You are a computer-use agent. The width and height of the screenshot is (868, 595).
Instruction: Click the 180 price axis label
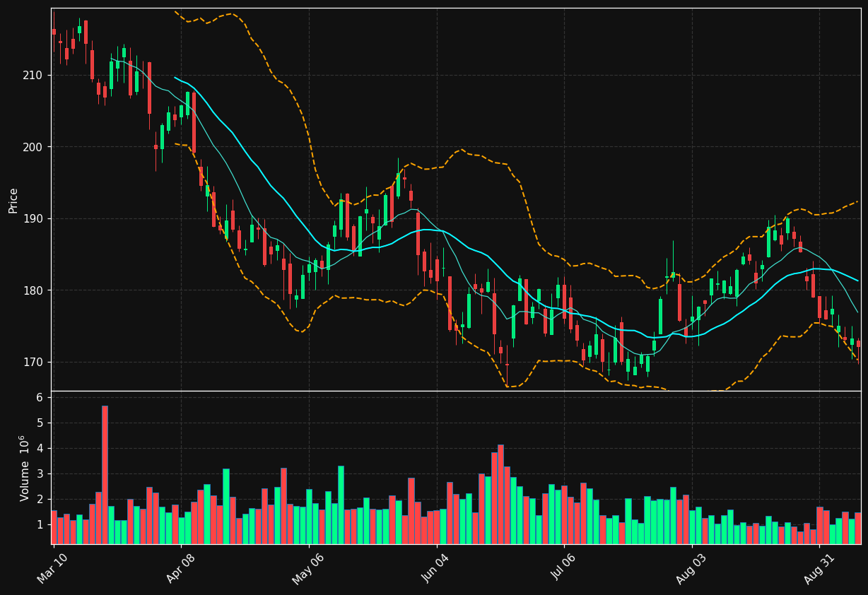tap(33, 290)
